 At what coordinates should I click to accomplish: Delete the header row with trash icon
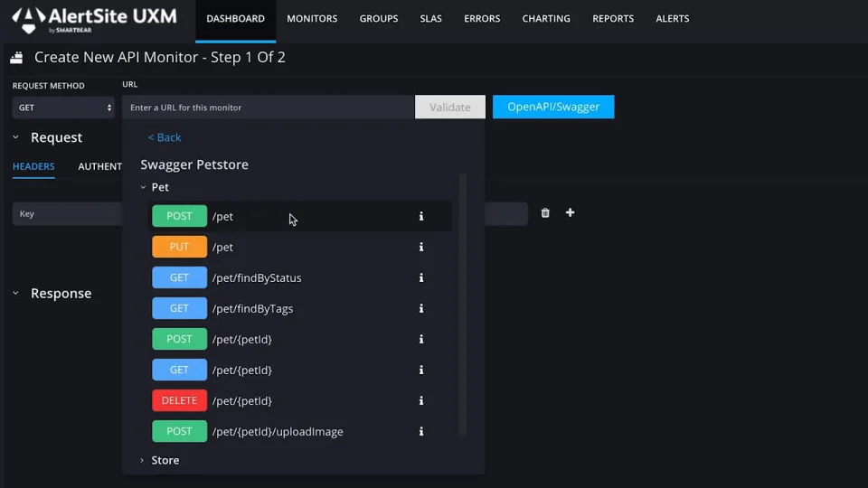545,213
